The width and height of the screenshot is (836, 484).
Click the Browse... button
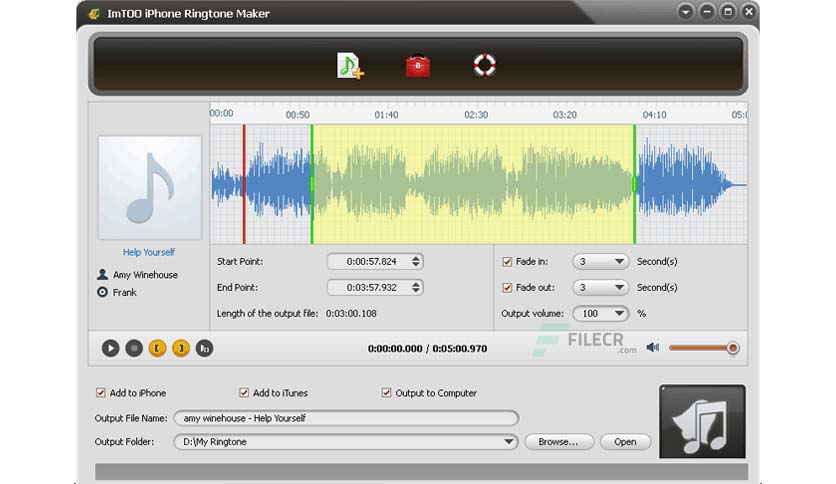(x=558, y=442)
